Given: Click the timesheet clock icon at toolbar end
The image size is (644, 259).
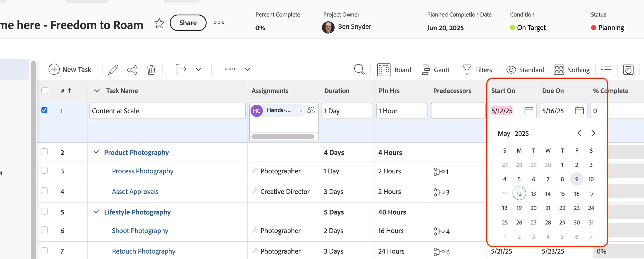Looking at the screenshot, I should coord(628,70).
